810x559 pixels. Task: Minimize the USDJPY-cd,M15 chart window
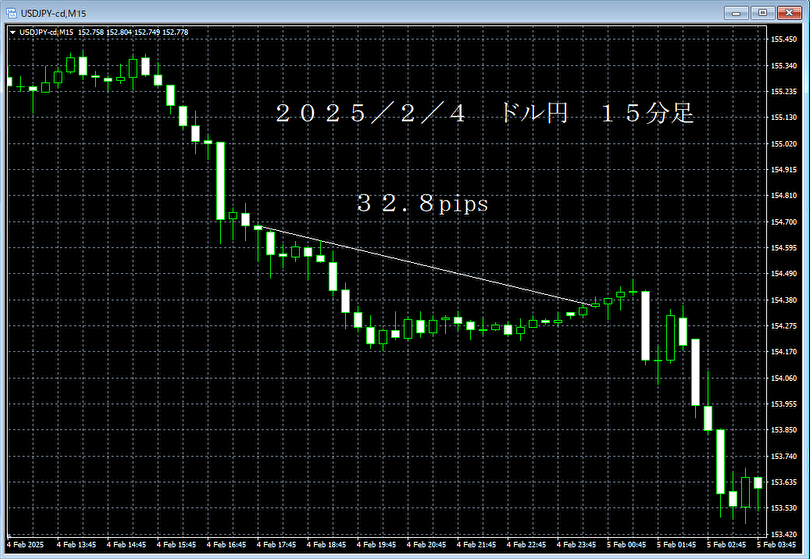pyautogui.click(x=736, y=12)
